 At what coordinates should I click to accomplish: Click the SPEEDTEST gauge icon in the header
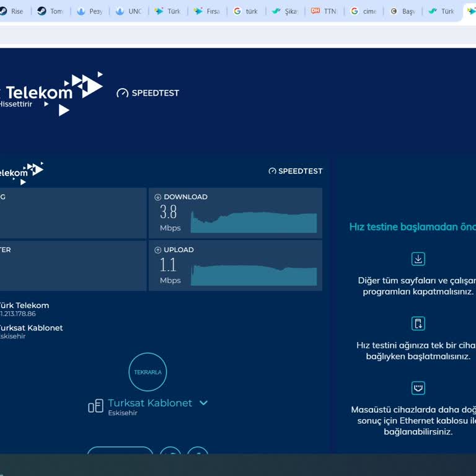[x=122, y=93]
